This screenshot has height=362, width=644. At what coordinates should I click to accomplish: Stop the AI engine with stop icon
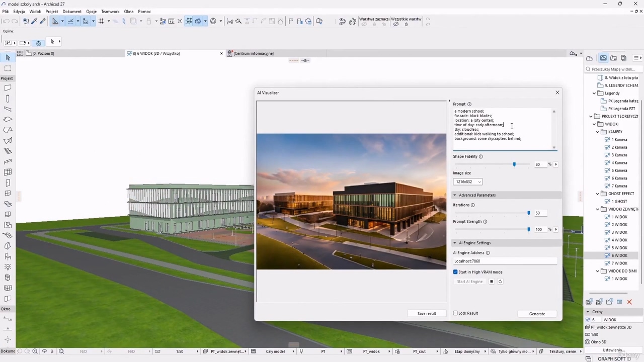(492, 282)
